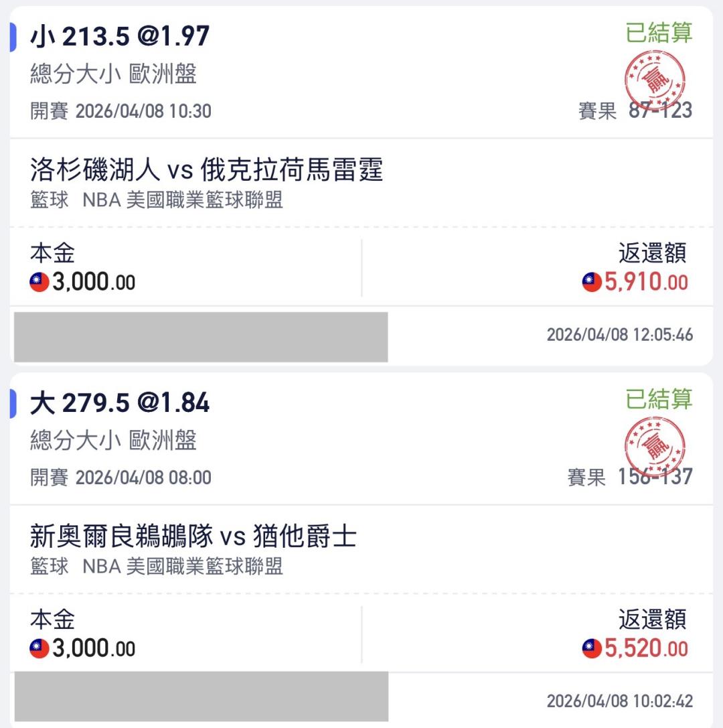Click blue marker beside 大 279.5 bet

point(13,403)
